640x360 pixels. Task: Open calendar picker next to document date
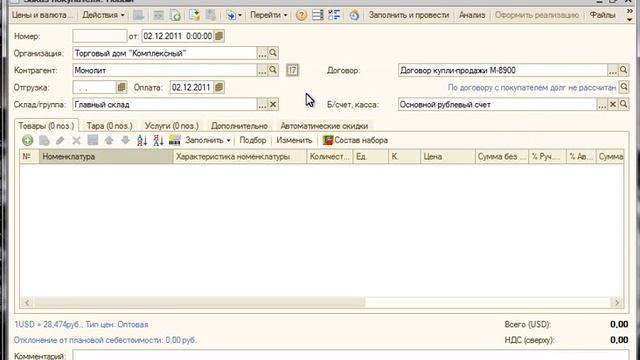pos(219,36)
